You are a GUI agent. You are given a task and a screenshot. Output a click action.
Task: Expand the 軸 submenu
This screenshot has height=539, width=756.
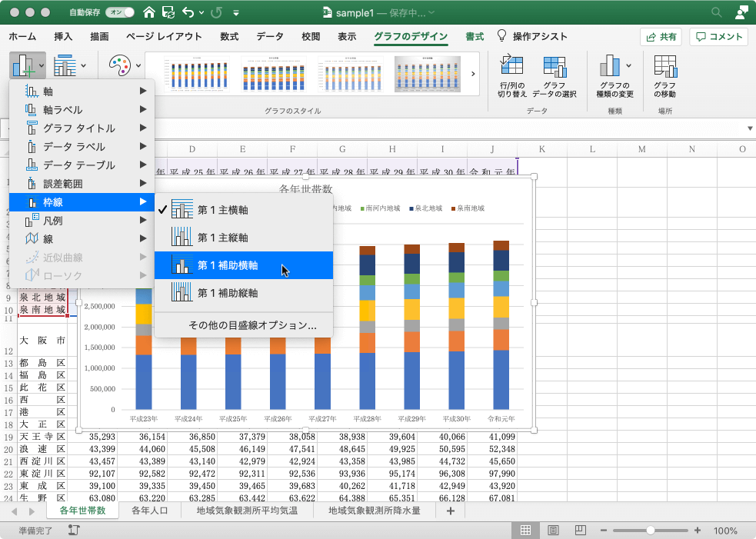click(x=82, y=91)
